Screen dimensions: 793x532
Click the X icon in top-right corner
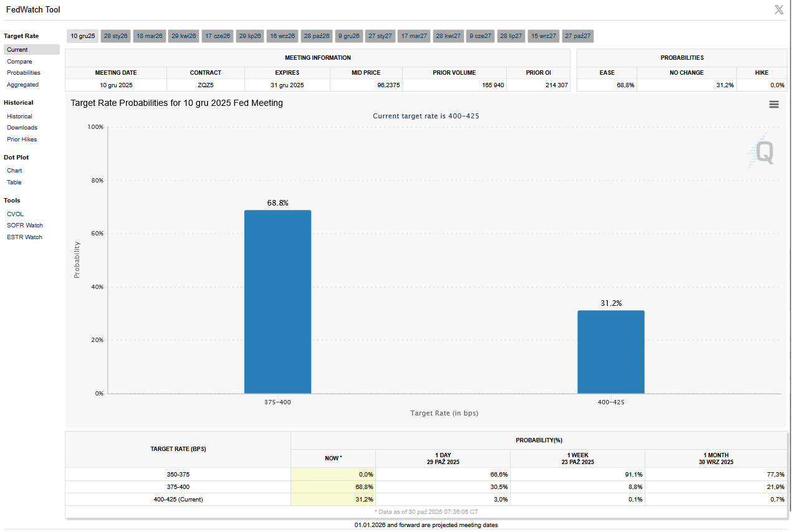coord(779,10)
